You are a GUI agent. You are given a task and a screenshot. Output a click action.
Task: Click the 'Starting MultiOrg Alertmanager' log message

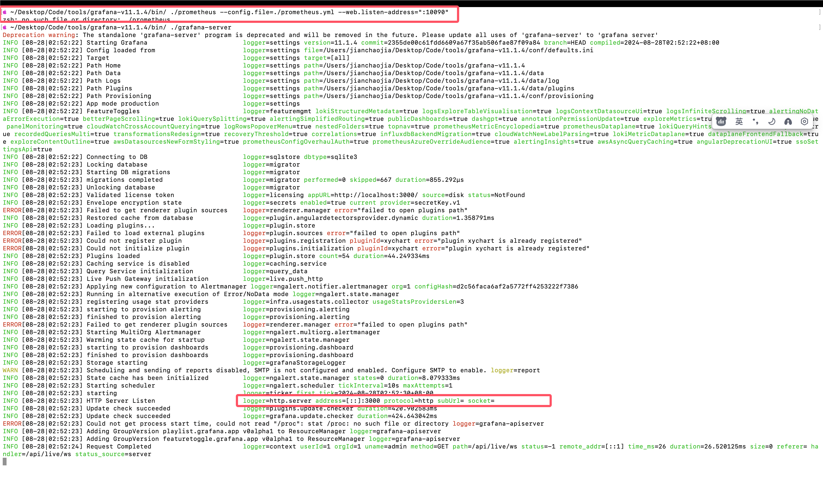(x=144, y=333)
